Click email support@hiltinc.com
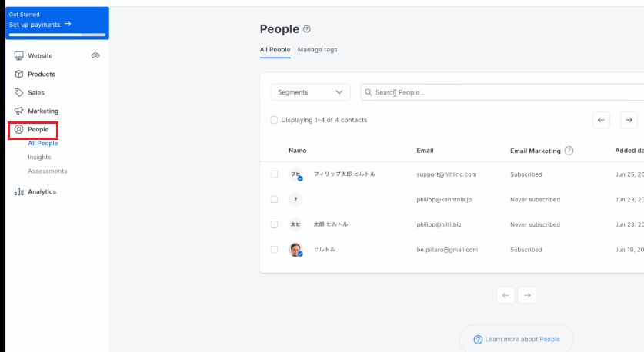Screen dimensions: 644x352 446,174
